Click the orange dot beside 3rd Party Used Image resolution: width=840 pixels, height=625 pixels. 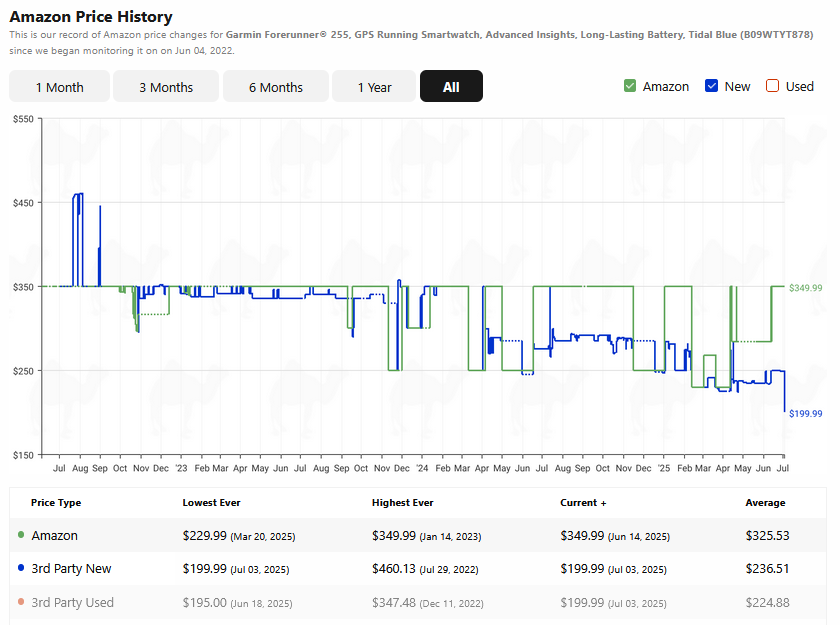[21, 601]
